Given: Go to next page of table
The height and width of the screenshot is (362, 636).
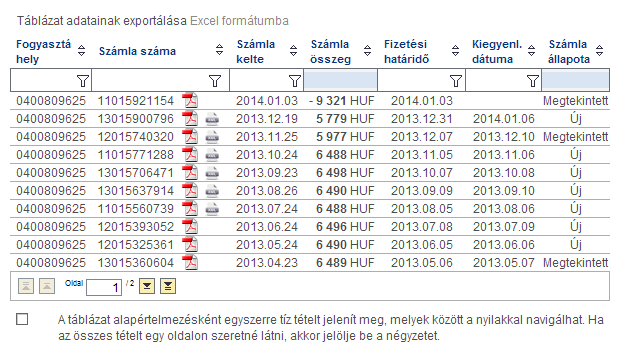Looking at the screenshot, I should (x=147, y=286).
